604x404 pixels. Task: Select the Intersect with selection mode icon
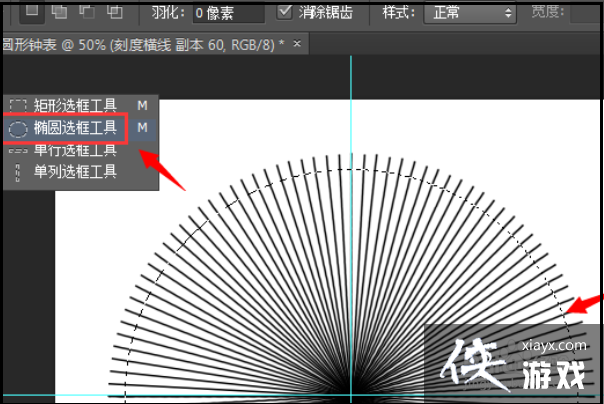click(x=114, y=11)
